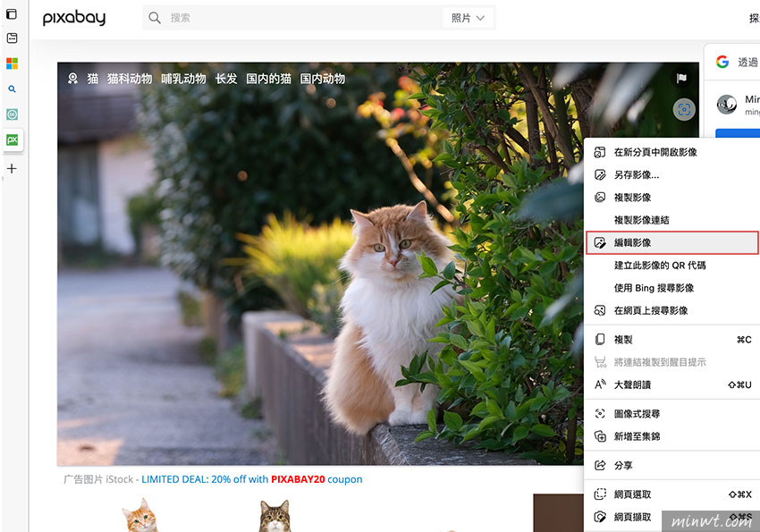Viewport: 760px width, 532px height.
Task: Click the magnifier icon in the search bar
Action: (x=155, y=18)
